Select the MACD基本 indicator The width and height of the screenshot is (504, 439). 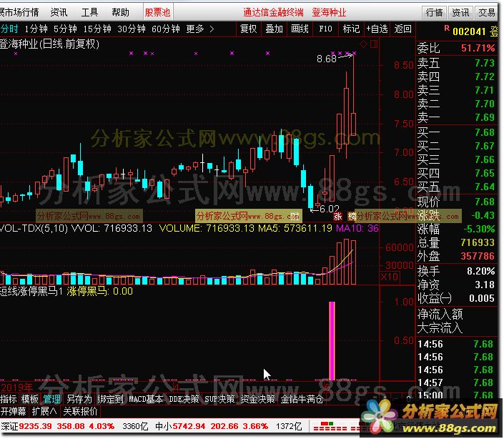click(146, 399)
